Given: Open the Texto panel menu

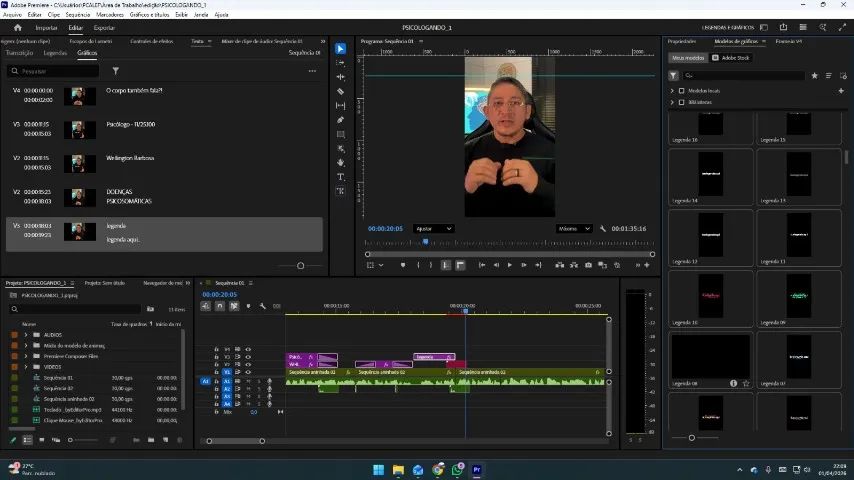Looking at the screenshot, I should click(x=210, y=41).
